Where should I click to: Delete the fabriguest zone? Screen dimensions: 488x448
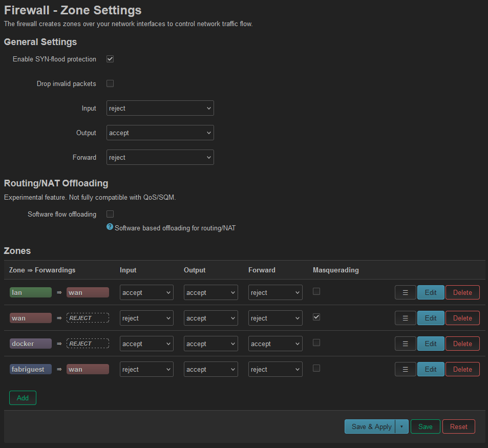click(462, 369)
